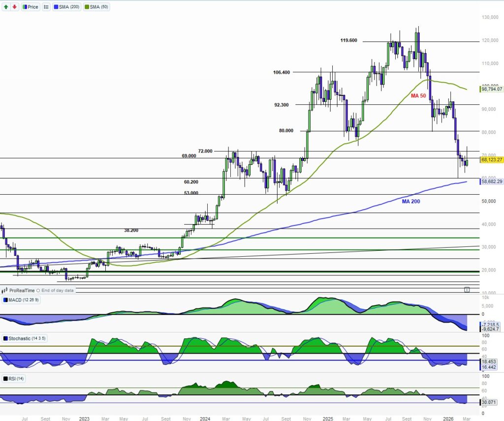Click the blue SMA 200 color swatch
Image resolution: width=504 pixels, height=421 pixels.
click(x=57, y=7)
